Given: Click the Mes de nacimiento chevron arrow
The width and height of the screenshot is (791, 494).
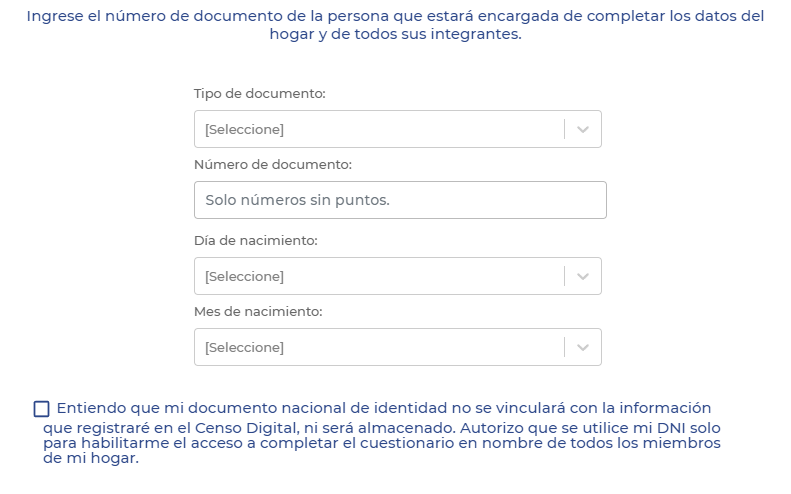Looking at the screenshot, I should pyautogui.click(x=583, y=348).
